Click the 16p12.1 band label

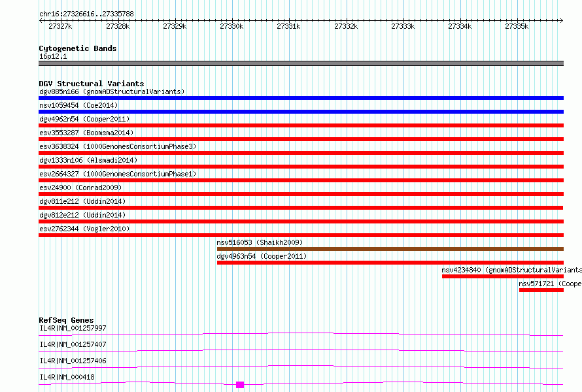point(53,56)
